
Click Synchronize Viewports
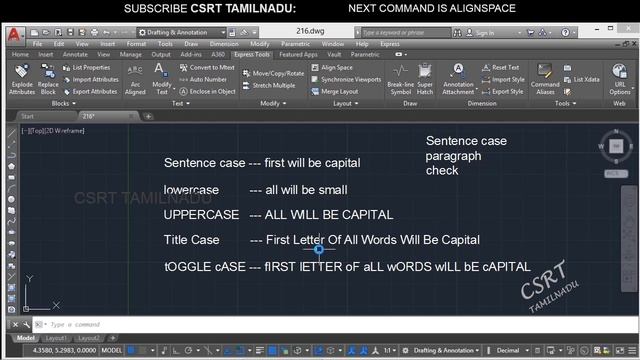pos(347,80)
